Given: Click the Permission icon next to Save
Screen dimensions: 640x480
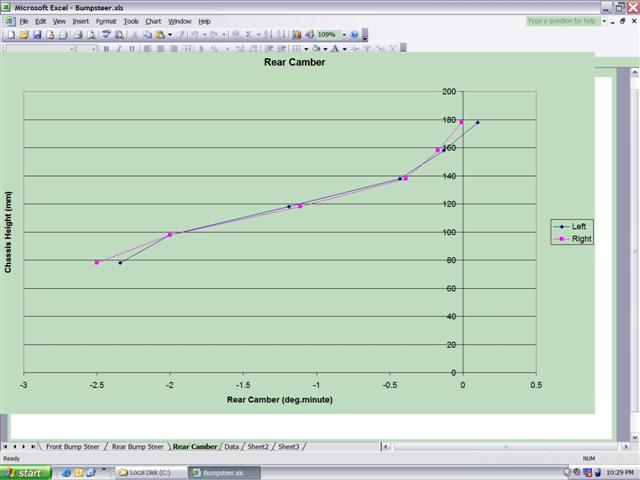Looking at the screenshot, I should [x=50, y=35].
